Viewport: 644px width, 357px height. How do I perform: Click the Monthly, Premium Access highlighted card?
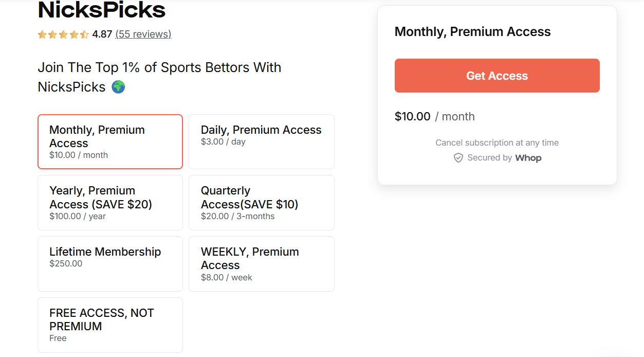pos(110,141)
